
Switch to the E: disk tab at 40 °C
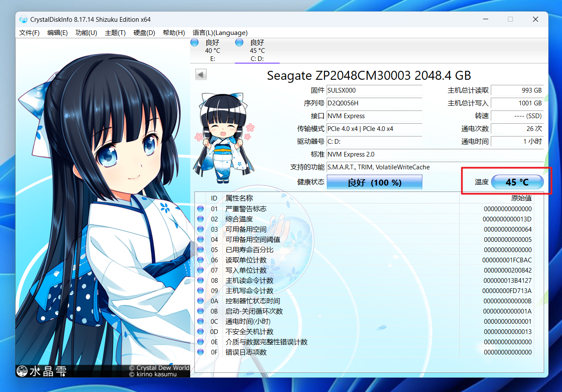coord(212,50)
